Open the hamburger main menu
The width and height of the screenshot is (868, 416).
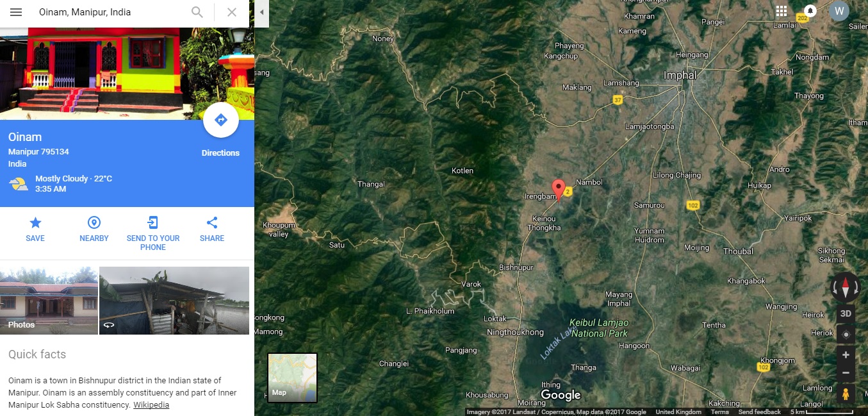[x=16, y=12]
